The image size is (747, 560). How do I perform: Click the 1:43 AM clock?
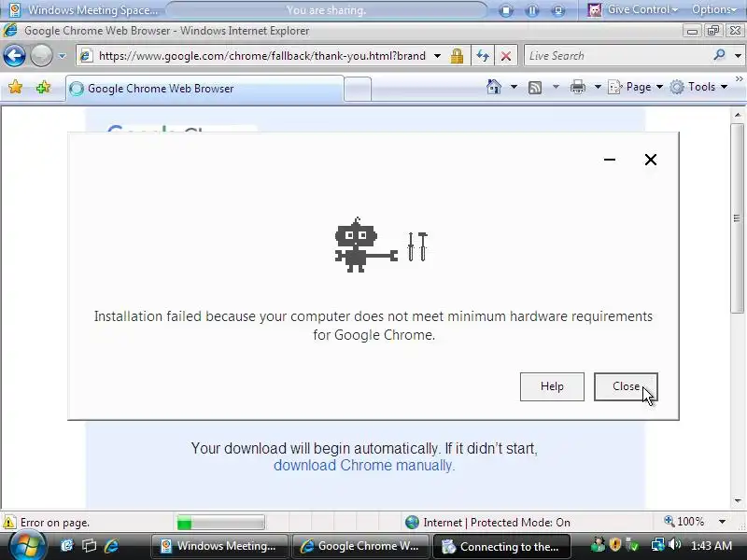pos(712,545)
